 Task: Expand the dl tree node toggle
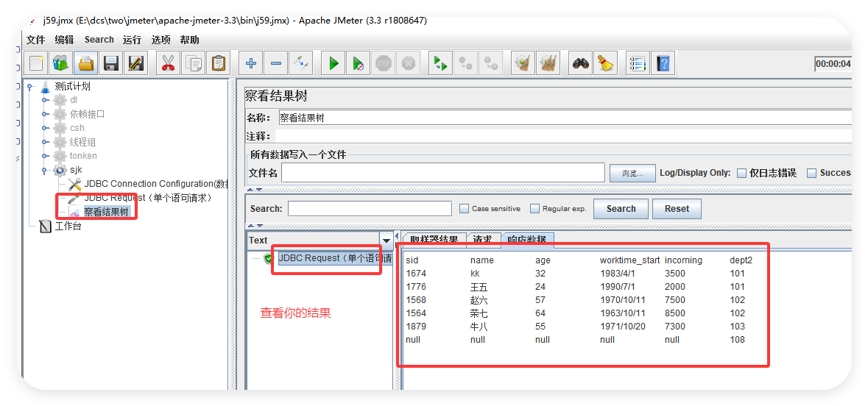46,100
